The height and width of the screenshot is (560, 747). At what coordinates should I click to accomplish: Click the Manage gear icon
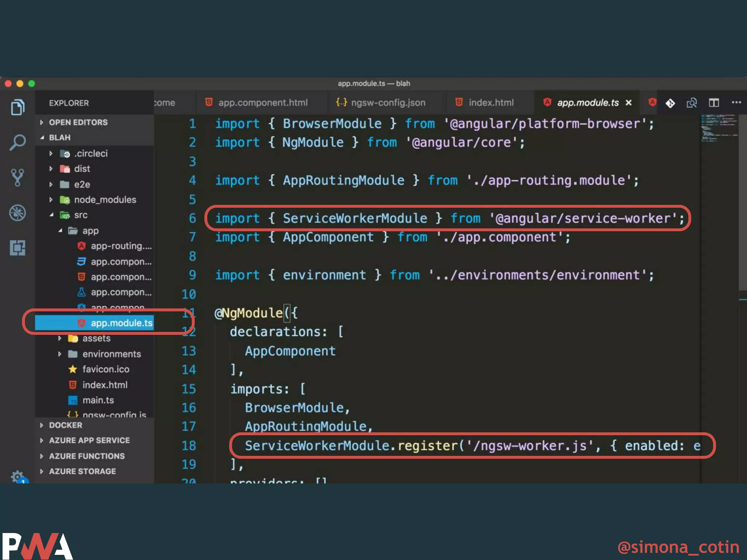17,475
